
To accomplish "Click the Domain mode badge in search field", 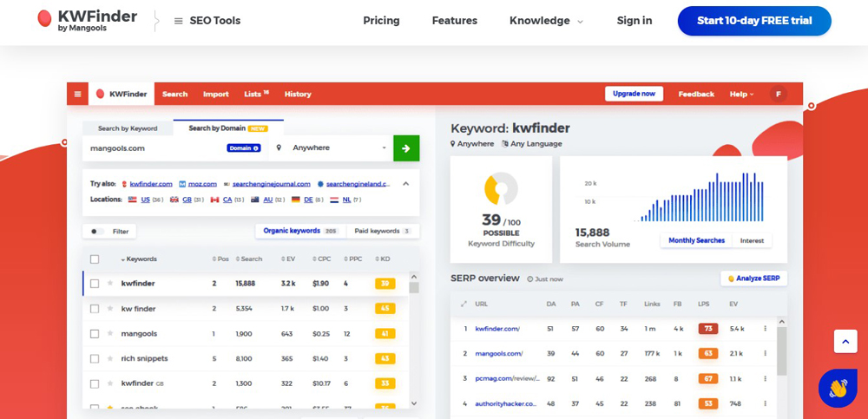I will pyautogui.click(x=244, y=147).
